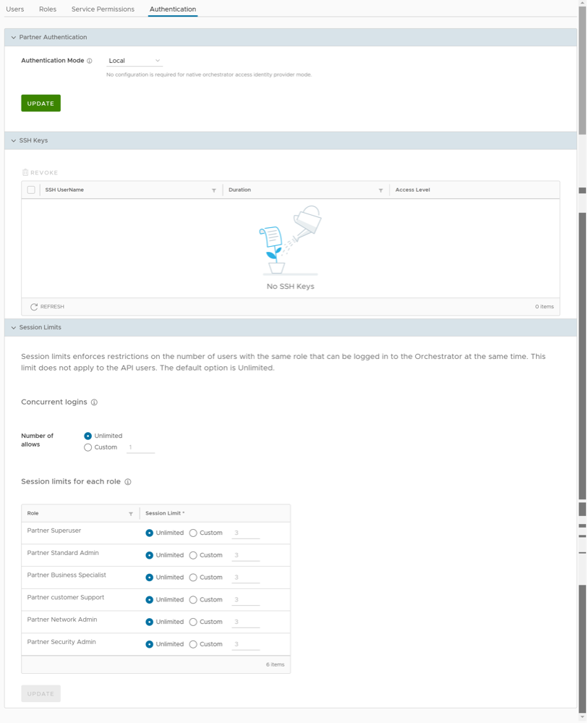Open the Service Permissions tab
Screen dimensions: 588x723
[x=103, y=9]
